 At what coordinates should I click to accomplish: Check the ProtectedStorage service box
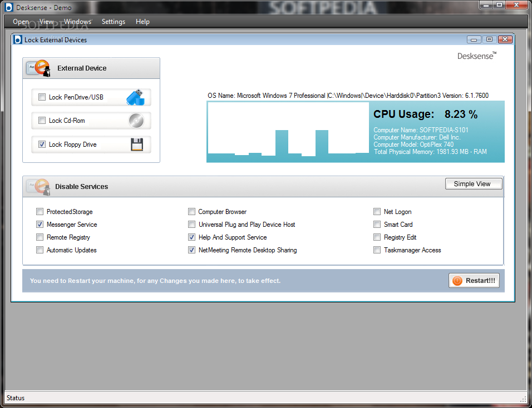[40, 211]
